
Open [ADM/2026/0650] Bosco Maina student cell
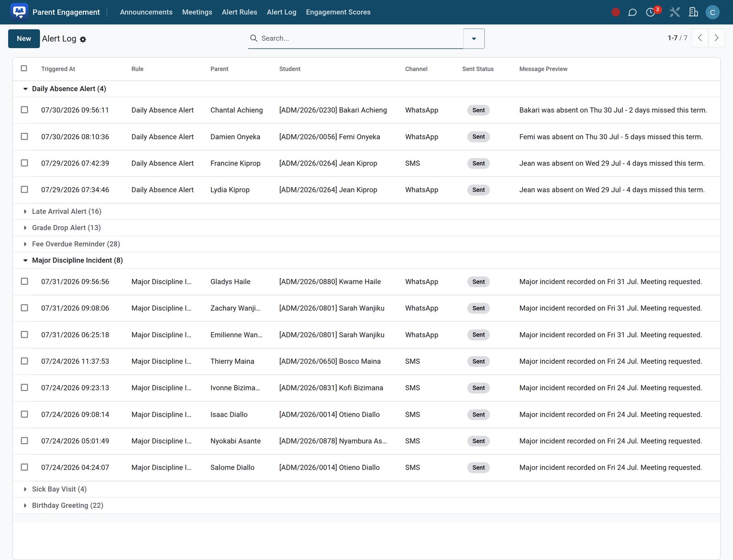(330, 361)
